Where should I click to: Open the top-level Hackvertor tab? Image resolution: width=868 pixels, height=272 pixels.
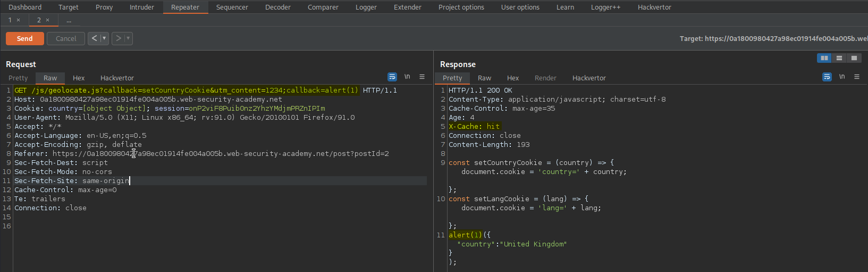(654, 7)
